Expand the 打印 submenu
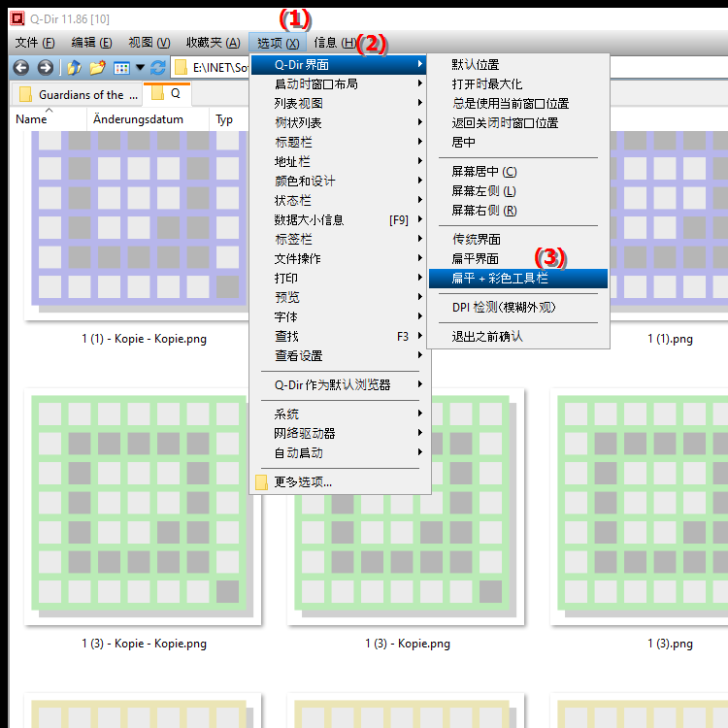The image size is (728, 728). pyautogui.click(x=339, y=279)
